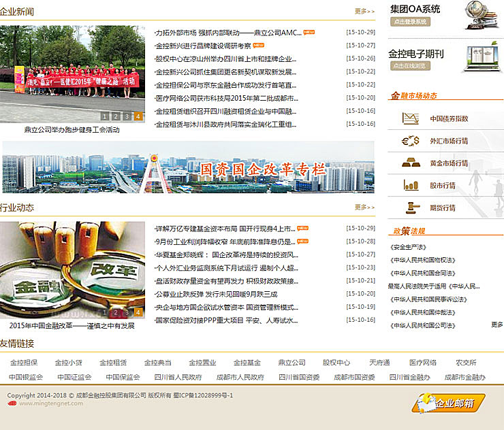Show more 政策法规 items via 更多

497,325
